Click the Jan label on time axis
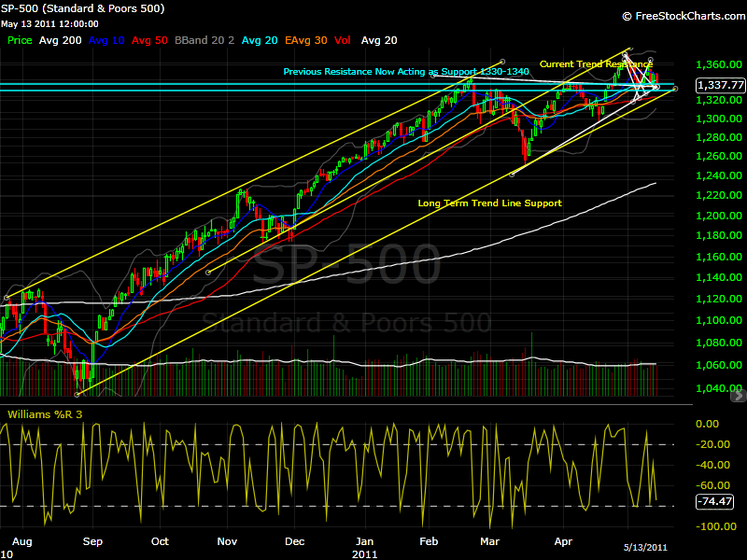747x560 pixels. (364, 541)
